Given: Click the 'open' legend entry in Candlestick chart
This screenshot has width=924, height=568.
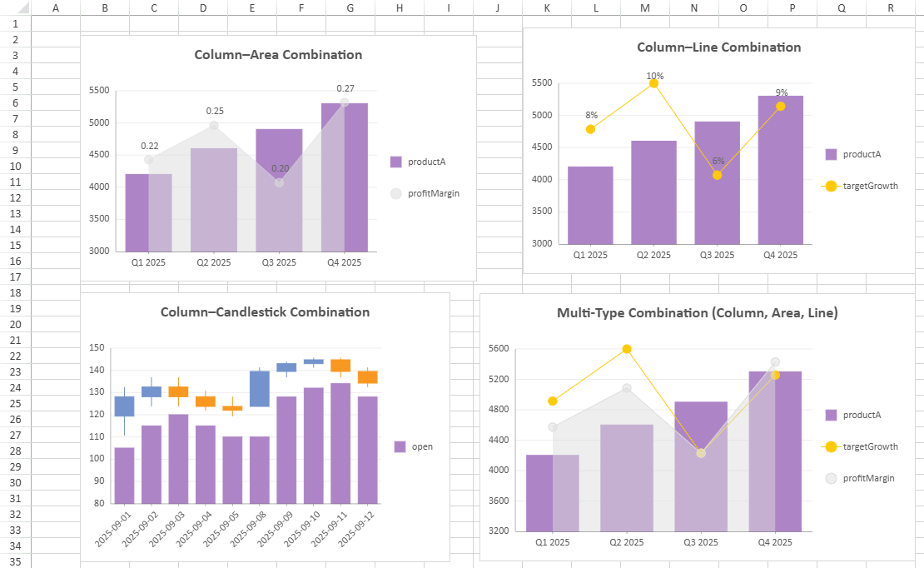Looking at the screenshot, I should (x=421, y=446).
